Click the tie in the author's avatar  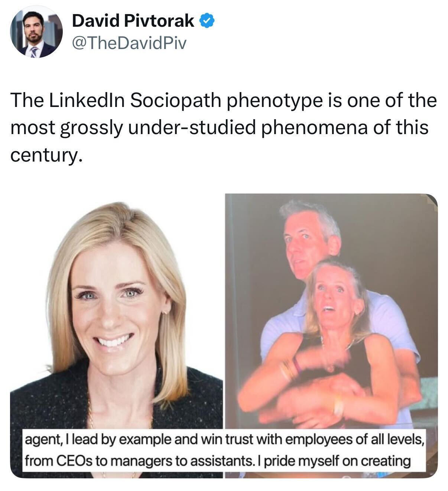tap(34, 51)
